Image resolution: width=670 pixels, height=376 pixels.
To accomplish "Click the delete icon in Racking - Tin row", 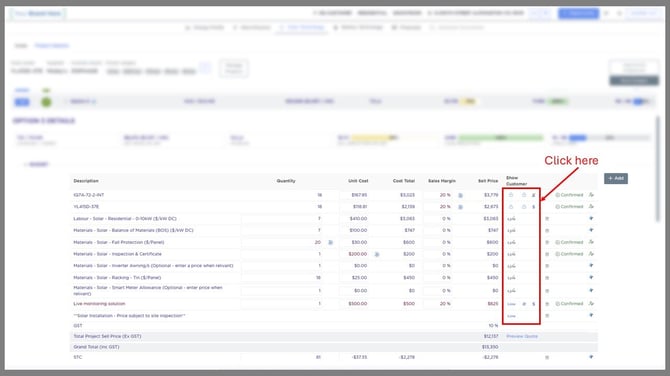I will click(547, 278).
